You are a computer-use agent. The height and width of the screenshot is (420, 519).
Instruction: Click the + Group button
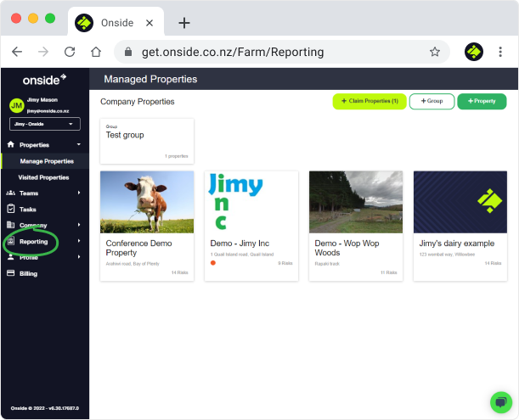(432, 101)
